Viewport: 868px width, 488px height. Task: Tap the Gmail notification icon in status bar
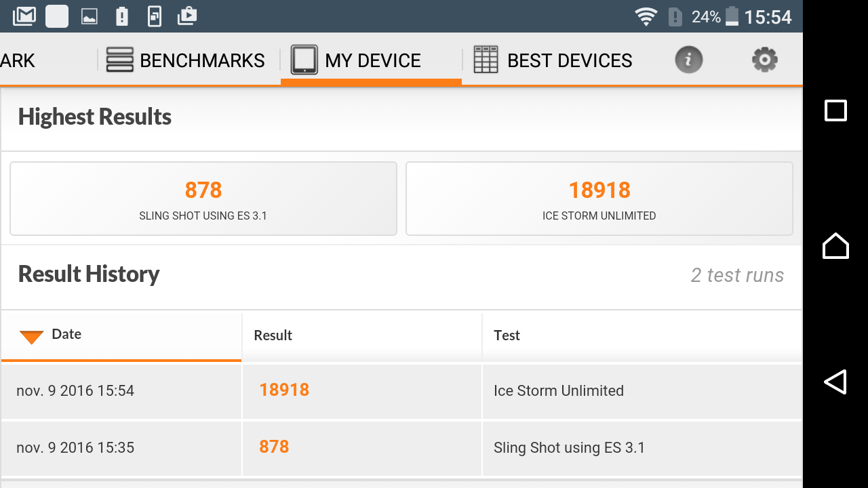(x=24, y=16)
